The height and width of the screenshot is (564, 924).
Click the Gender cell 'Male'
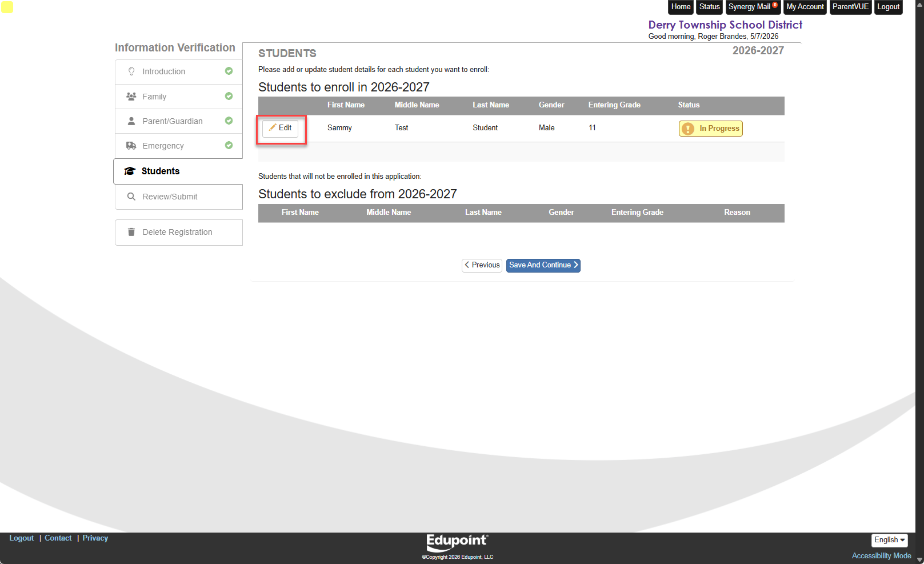tap(546, 128)
